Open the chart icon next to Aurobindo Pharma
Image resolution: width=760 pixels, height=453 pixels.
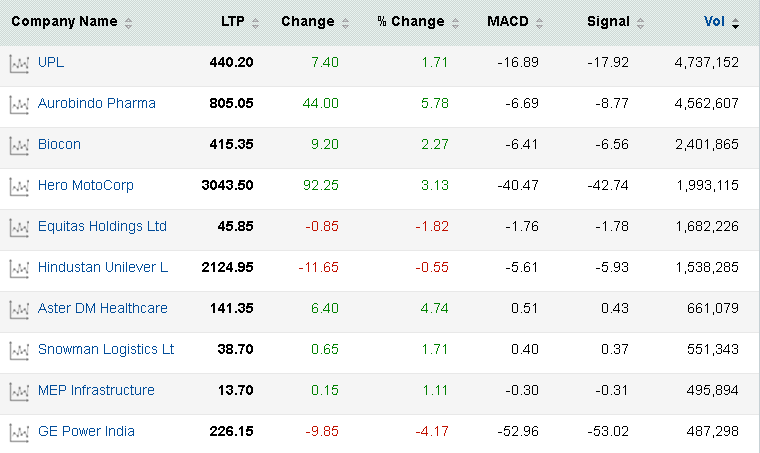18,104
